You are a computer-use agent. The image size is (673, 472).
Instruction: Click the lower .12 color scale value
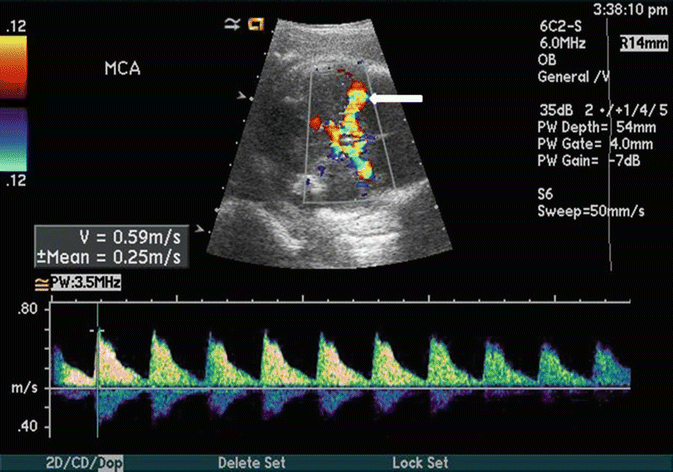click(x=16, y=181)
